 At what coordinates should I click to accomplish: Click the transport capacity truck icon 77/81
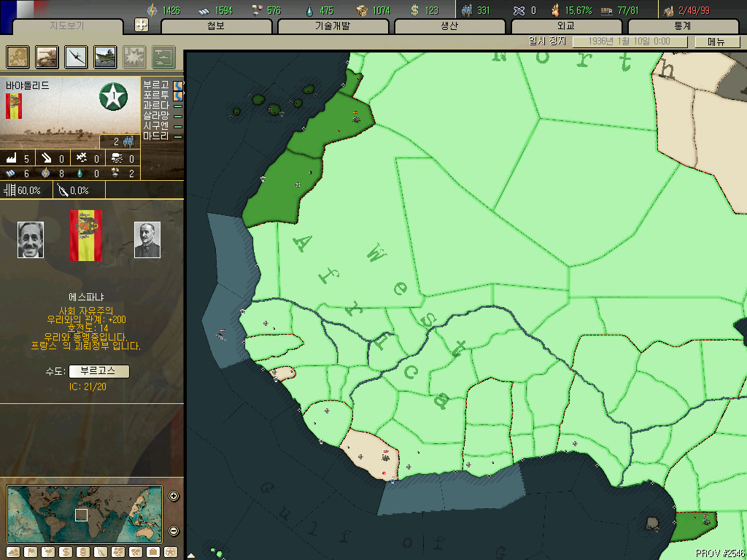click(606, 10)
